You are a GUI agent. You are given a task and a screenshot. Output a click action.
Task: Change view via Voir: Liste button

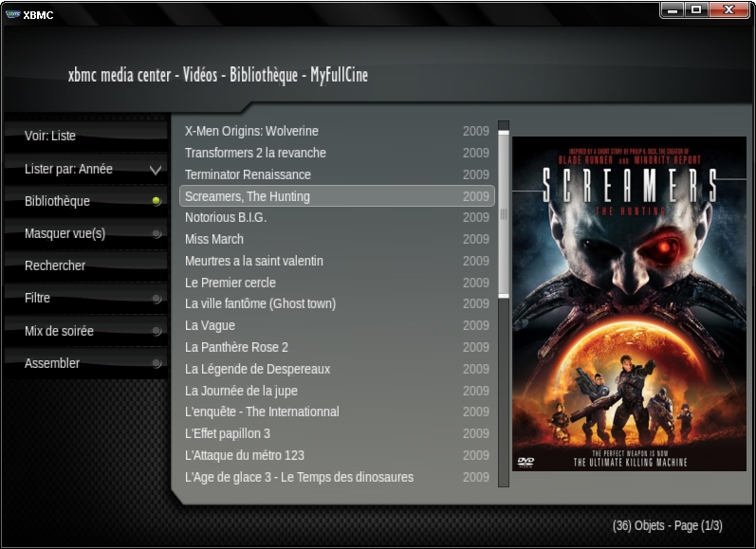pos(86,136)
